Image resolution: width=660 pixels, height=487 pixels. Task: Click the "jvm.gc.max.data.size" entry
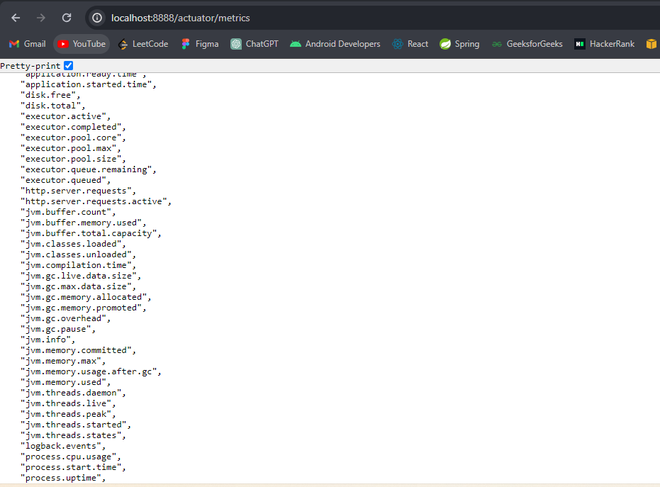click(x=78, y=287)
